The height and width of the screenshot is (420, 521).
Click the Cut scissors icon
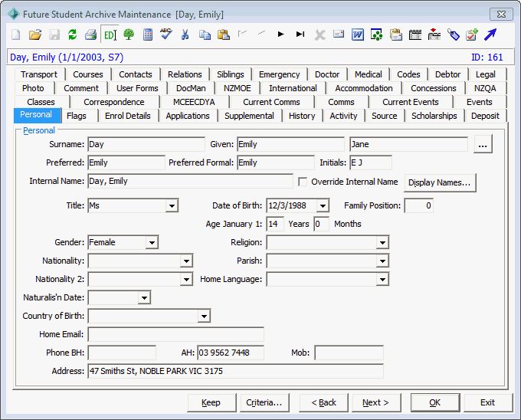(x=185, y=34)
